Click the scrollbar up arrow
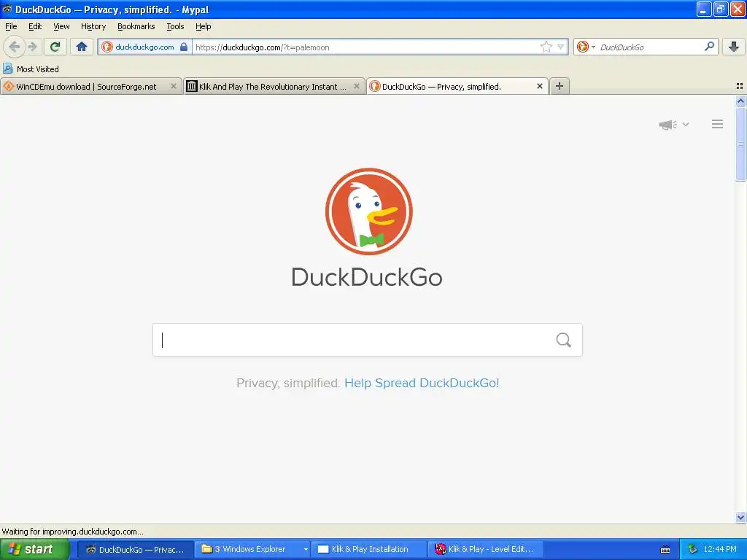The image size is (747, 560). pyautogui.click(x=740, y=101)
